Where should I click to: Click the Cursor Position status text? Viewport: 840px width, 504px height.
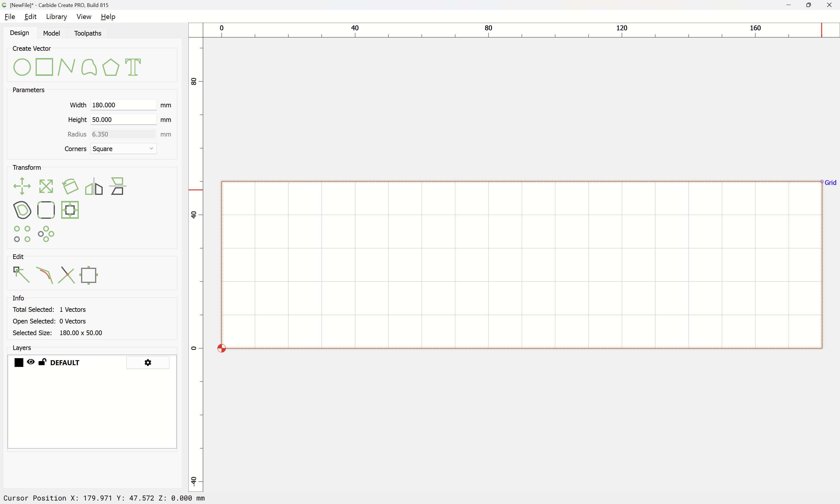tap(104, 498)
